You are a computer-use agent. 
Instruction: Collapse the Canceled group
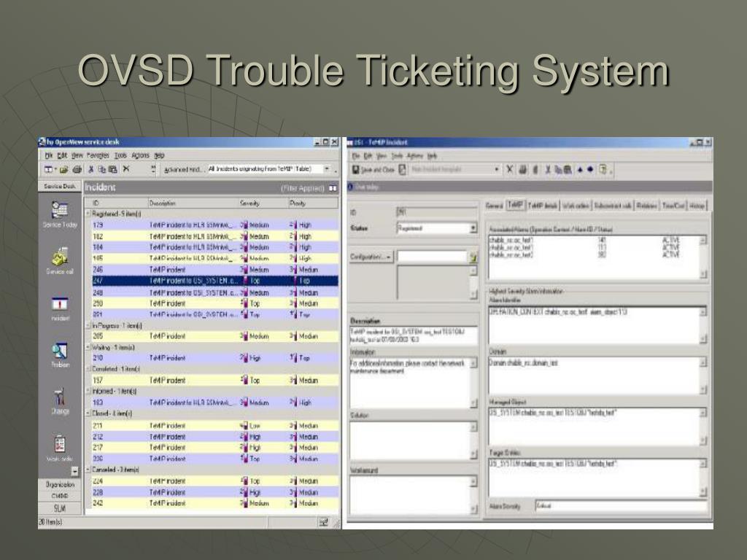tap(88, 470)
